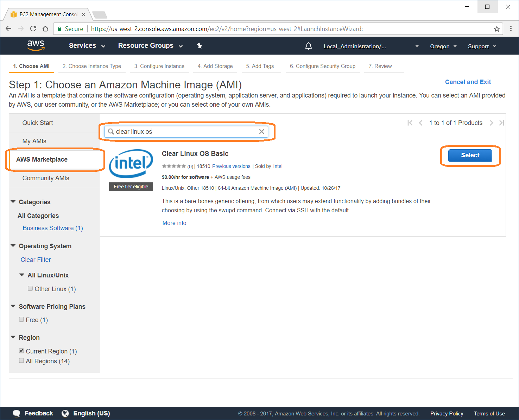Clear the search box with X icon
Image resolution: width=519 pixels, height=420 pixels.
(x=261, y=132)
